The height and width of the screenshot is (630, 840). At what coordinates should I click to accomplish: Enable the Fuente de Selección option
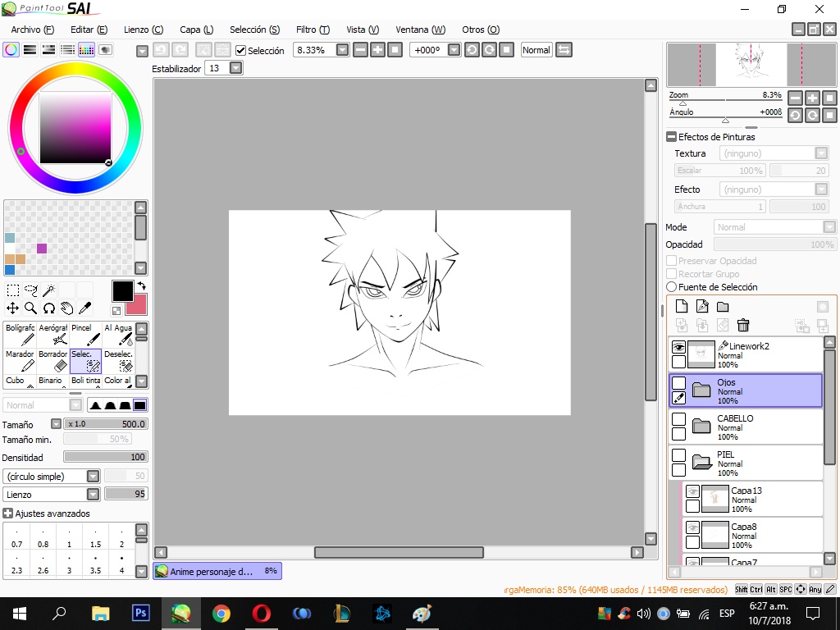click(672, 287)
